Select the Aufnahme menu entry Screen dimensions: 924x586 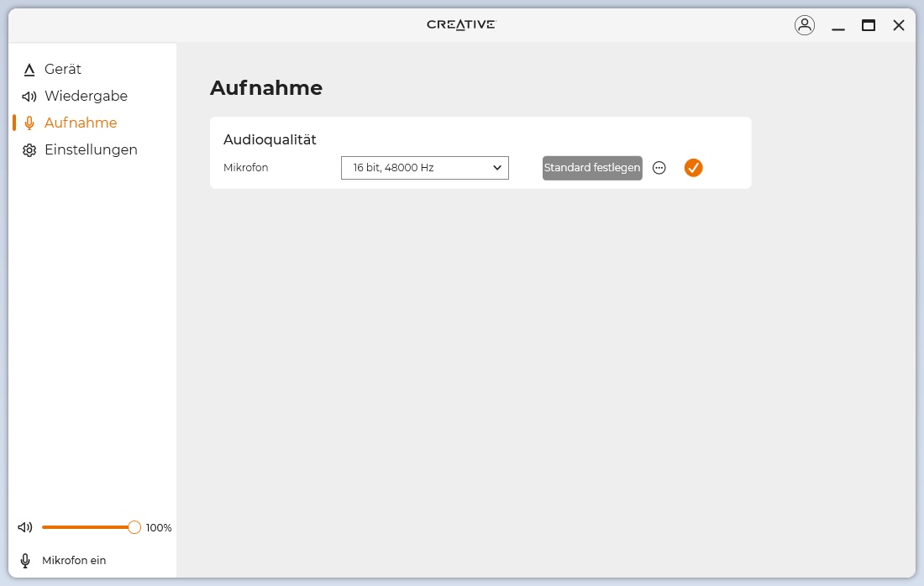(x=81, y=123)
